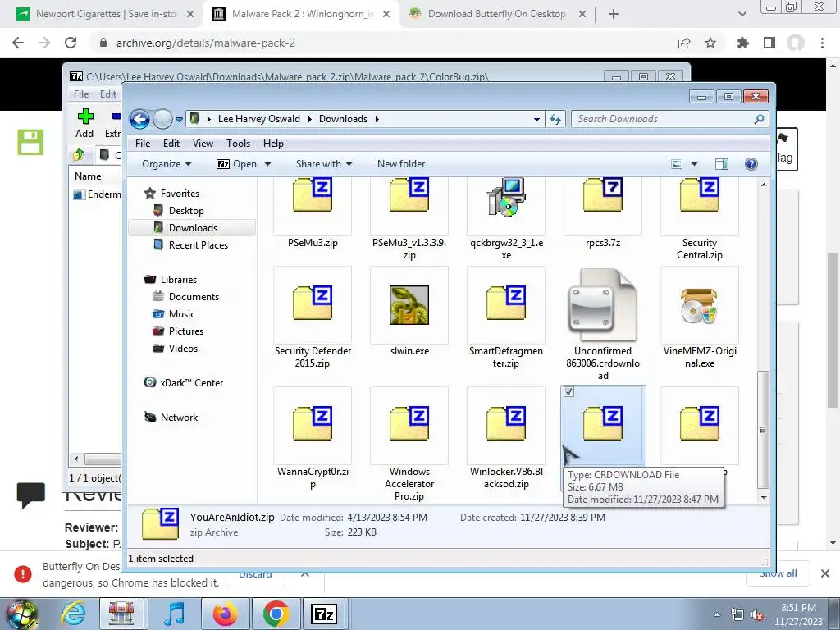Switch to Download Butterfly On Desktop tab
Viewport: 840px width, 630px height.
(496, 15)
